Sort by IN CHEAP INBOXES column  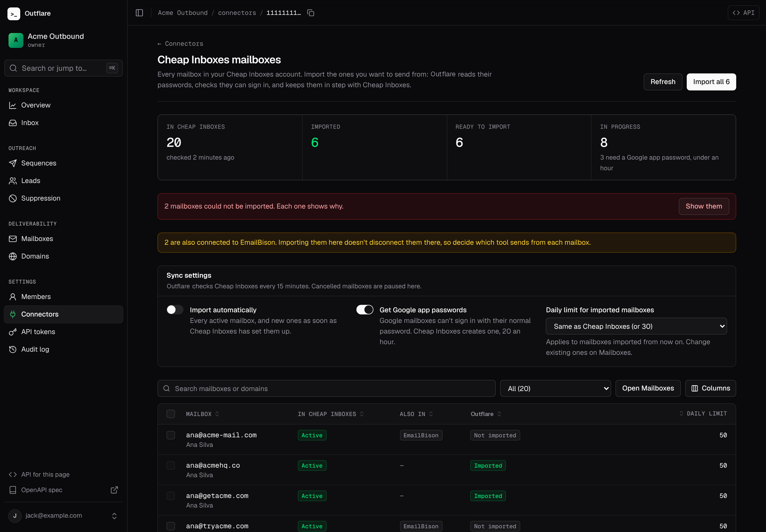[x=330, y=414]
